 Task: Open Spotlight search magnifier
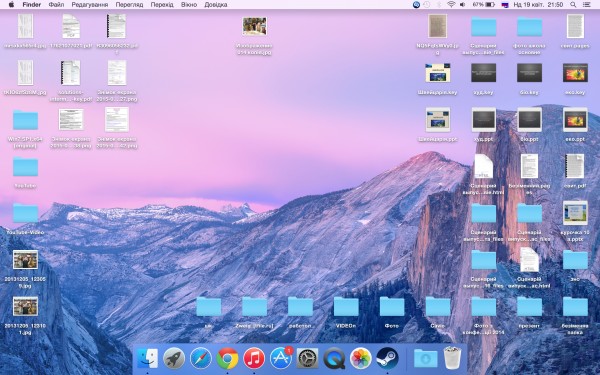pyautogui.click(x=573, y=5)
